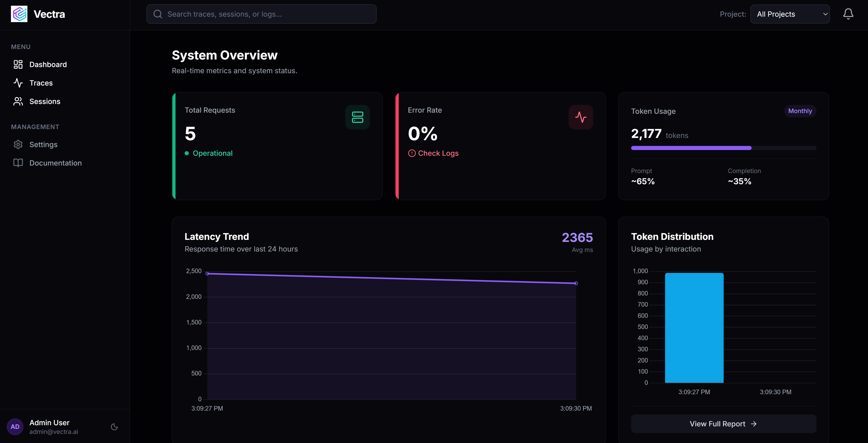This screenshot has height=443, width=868.
Task: Click the Sessions users icon
Action: [x=18, y=101]
